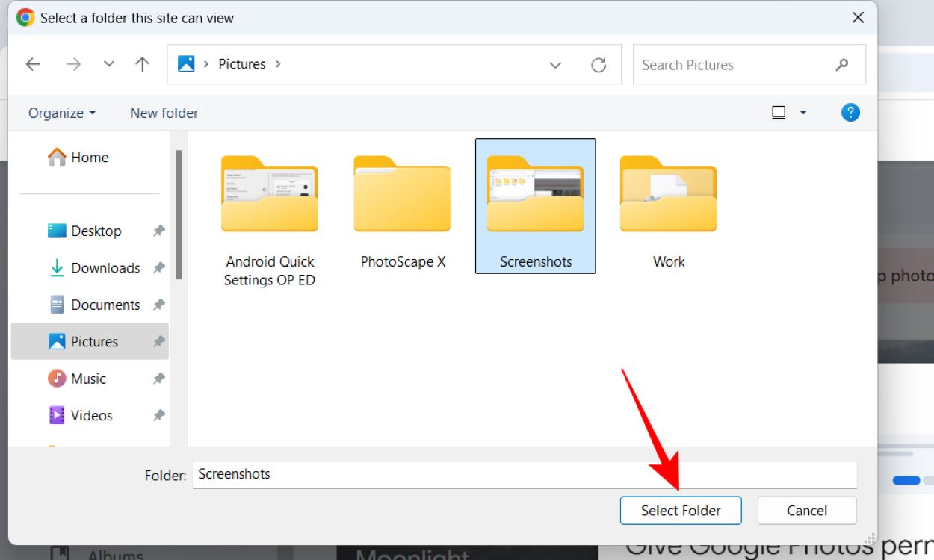Open Videos from the sidebar
The width and height of the screenshot is (934, 560).
pyautogui.click(x=92, y=415)
